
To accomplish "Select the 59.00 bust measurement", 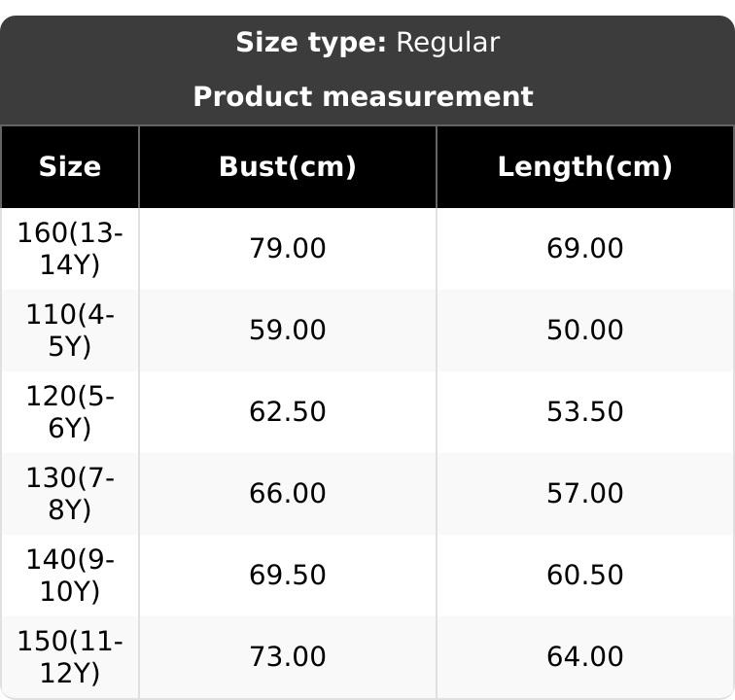I will pos(288,331).
